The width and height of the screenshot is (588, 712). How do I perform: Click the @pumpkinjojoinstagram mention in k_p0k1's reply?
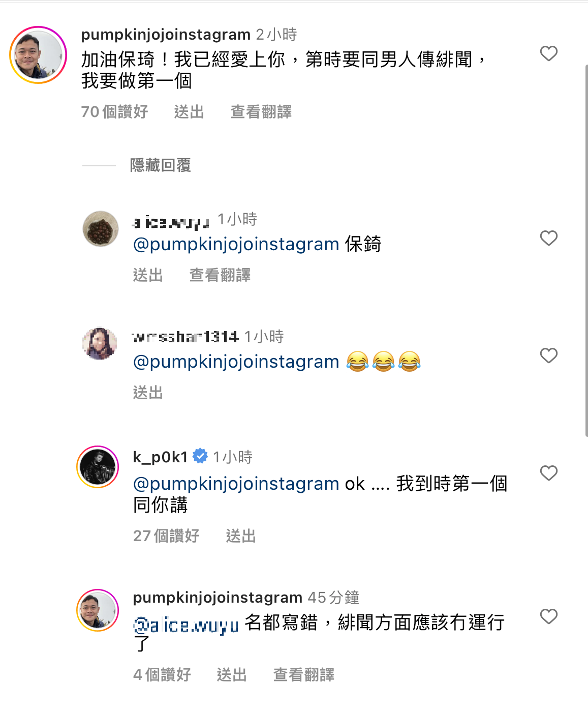[x=236, y=484]
